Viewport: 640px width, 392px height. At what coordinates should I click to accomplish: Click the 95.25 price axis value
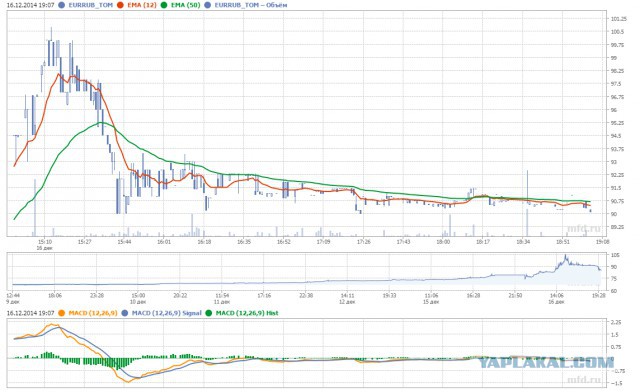tap(618, 123)
